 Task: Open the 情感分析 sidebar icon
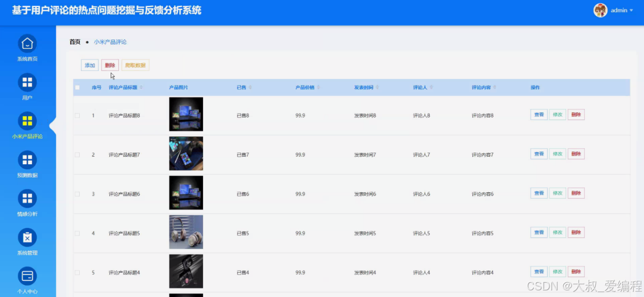click(x=27, y=198)
